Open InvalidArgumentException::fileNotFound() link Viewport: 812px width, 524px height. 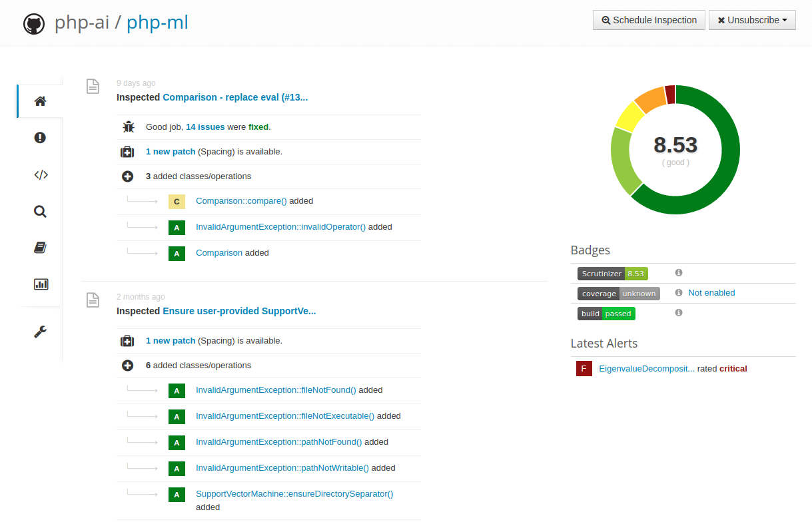[276, 390]
